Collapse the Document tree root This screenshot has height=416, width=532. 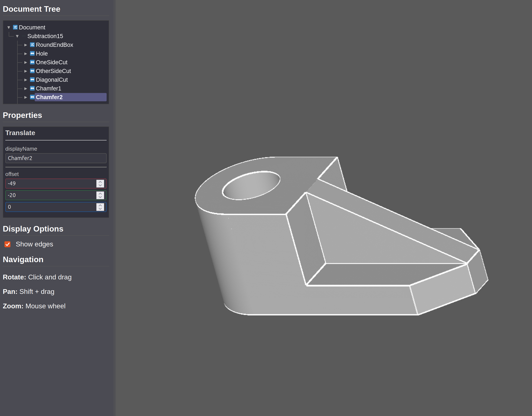click(9, 27)
